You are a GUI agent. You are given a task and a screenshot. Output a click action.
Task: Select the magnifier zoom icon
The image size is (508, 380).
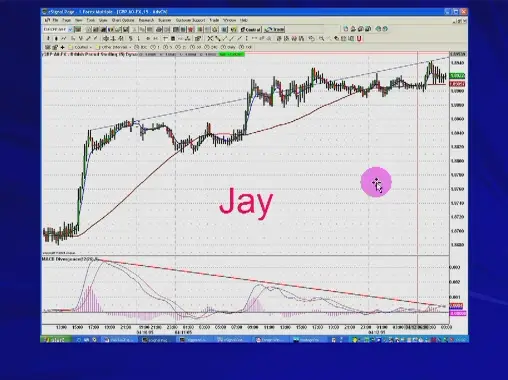(x=321, y=38)
